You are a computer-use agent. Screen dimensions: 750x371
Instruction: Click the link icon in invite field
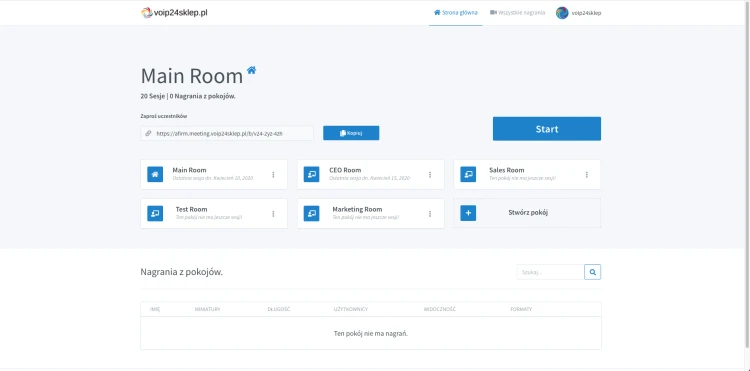pyautogui.click(x=148, y=133)
